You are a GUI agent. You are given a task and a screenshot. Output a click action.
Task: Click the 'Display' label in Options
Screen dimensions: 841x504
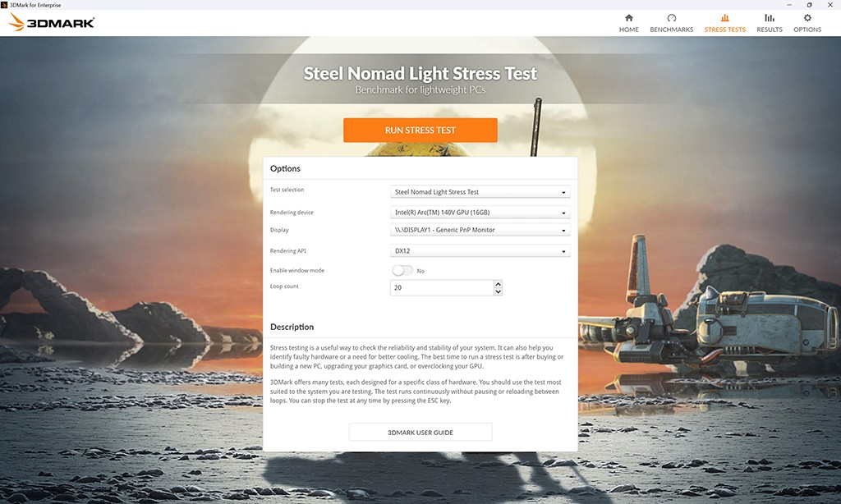(x=279, y=230)
